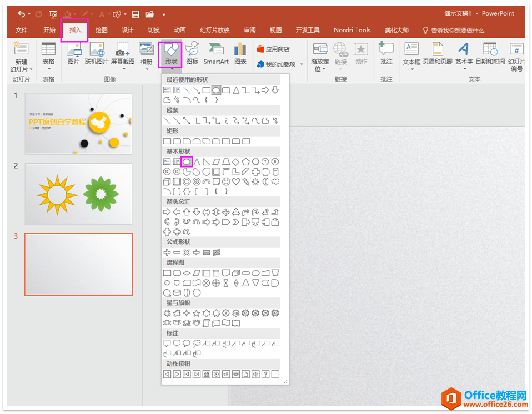
Task: Click the Save icon in quick access
Action: point(135,14)
